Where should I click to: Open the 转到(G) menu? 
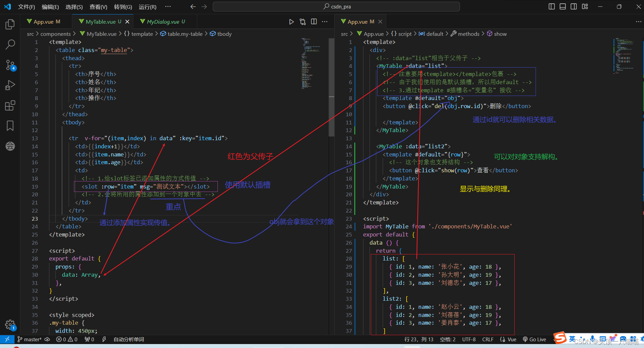coord(123,7)
